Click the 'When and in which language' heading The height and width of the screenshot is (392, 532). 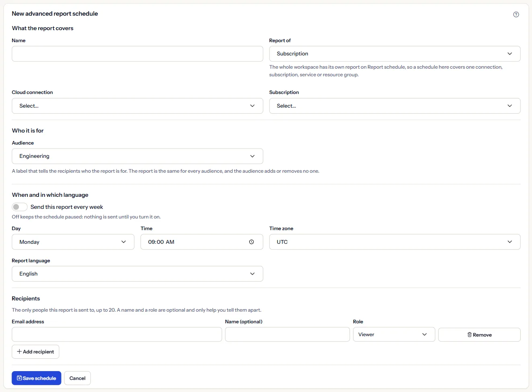pyautogui.click(x=50, y=195)
